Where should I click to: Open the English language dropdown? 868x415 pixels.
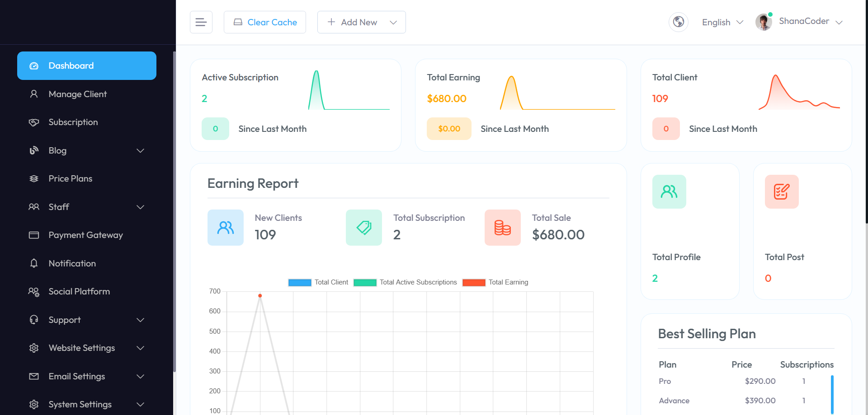(x=722, y=22)
